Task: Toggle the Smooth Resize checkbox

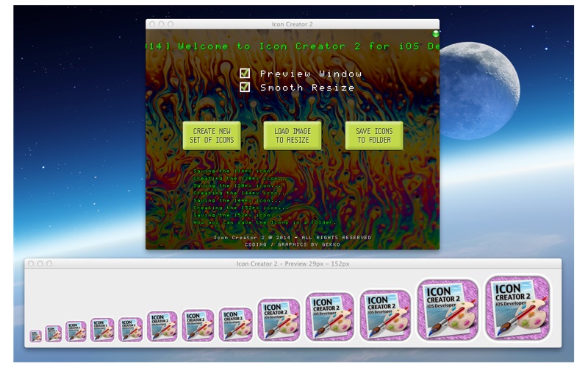Action: (245, 87)
